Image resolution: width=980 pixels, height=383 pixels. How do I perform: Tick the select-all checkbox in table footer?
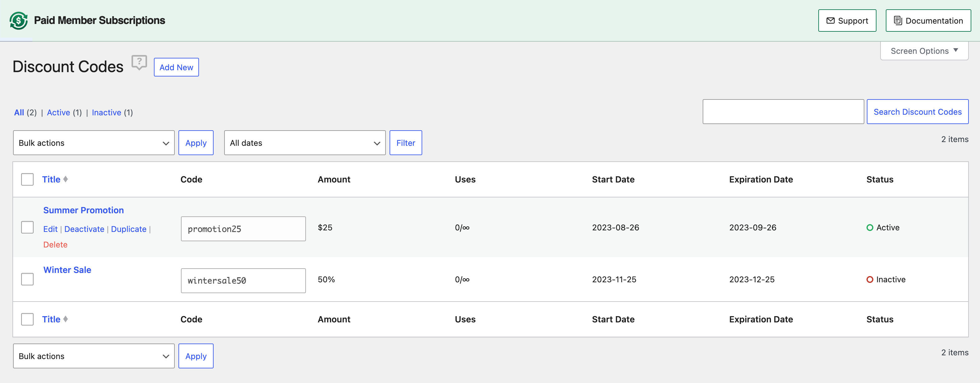27,319
